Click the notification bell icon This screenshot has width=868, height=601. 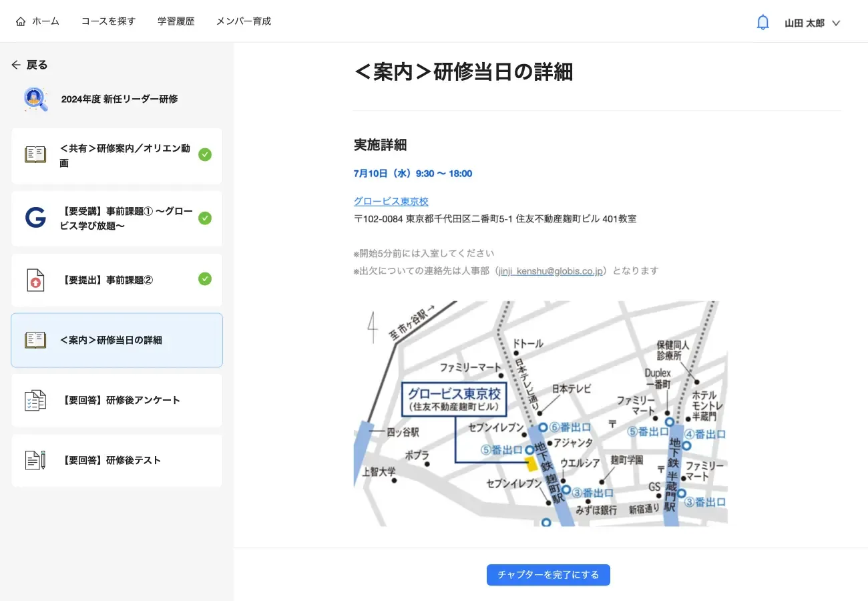763,23
